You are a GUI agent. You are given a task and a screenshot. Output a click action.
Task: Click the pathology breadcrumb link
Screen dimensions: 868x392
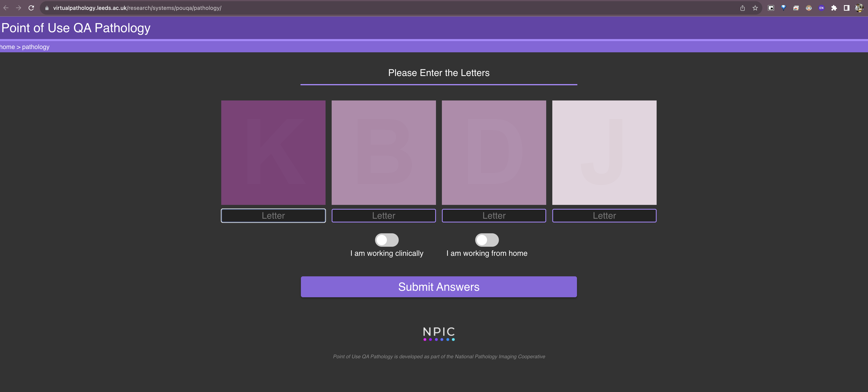click(36, 47)
